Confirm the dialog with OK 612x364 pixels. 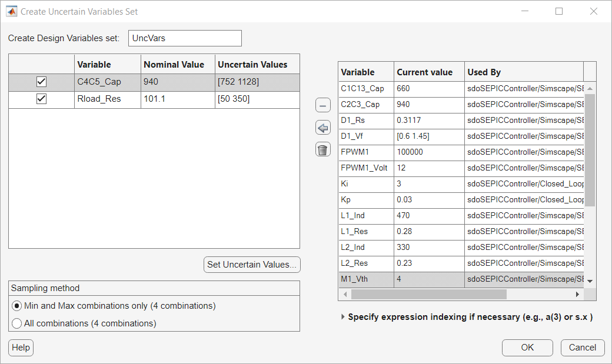[x=527, y=348]
